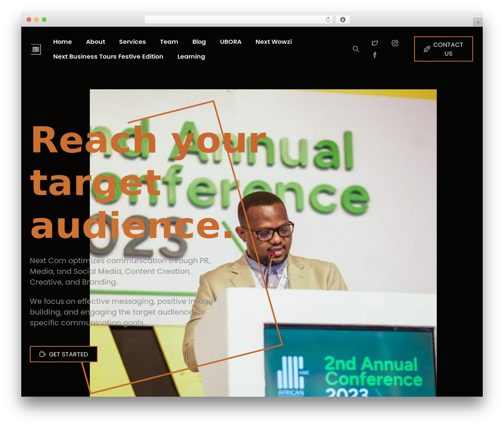Image resolution: width=504 pixels, height=427 pixels.
Task: Click the 'Reach your target audience.' headline
Action: coord(149,182)
